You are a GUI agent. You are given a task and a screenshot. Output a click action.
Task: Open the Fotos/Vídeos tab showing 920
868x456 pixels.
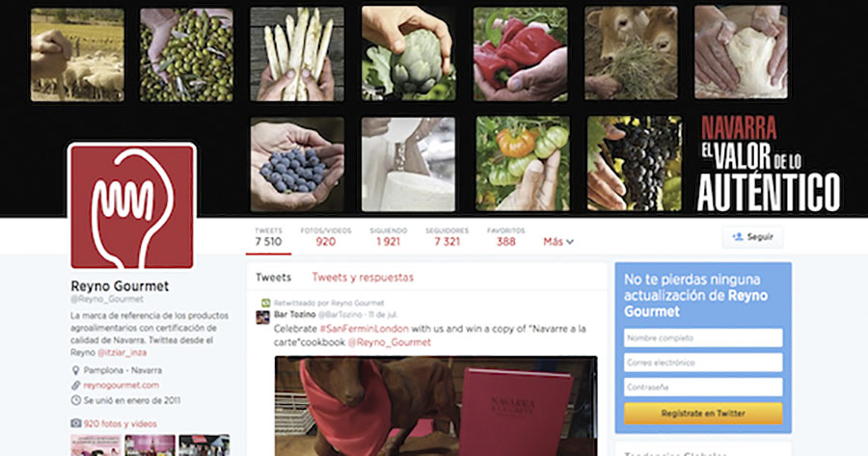pyautogui.click(x=326, y=237)
